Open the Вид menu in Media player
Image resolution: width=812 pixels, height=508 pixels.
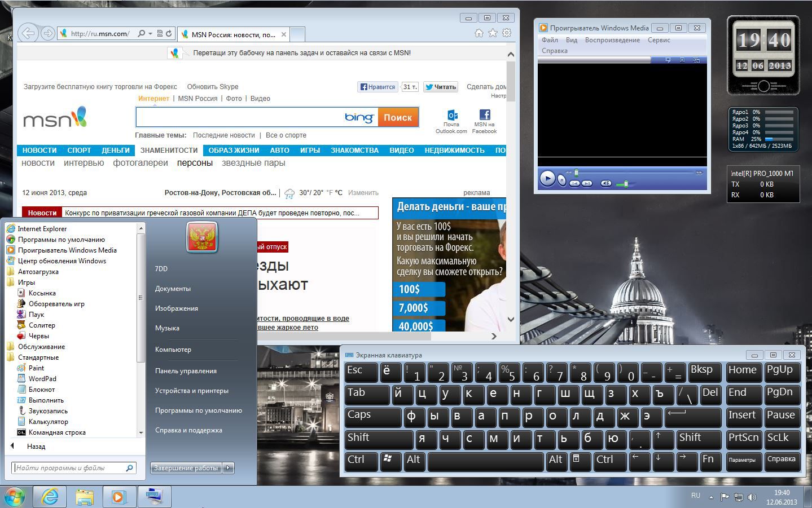571,40
